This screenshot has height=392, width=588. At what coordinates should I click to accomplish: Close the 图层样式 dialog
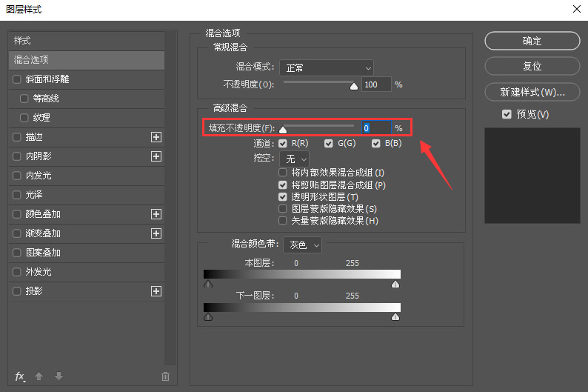[577, 9]
